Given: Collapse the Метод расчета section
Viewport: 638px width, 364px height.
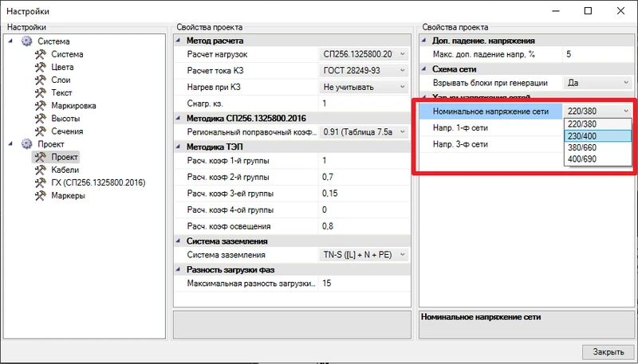Looking at the screenshot, I should coord(179,40).
